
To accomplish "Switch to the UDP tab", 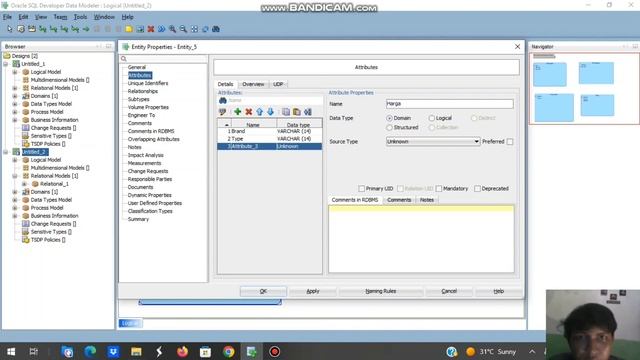I will click(x=278, y=84).
